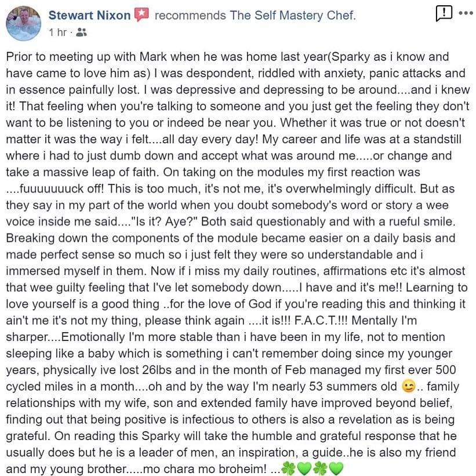Click the red star recommendation badge
Viewport: 476px width, 476px height.
141,16
